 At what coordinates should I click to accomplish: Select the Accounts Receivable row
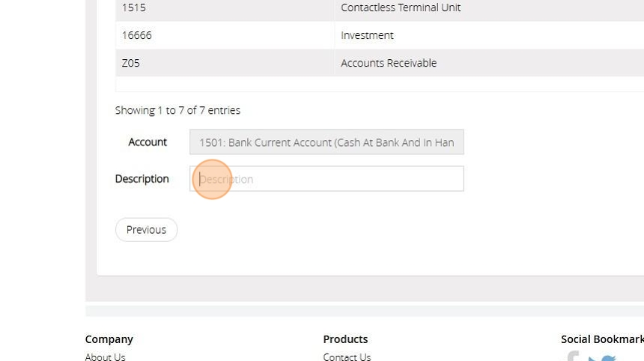[389, 63]
